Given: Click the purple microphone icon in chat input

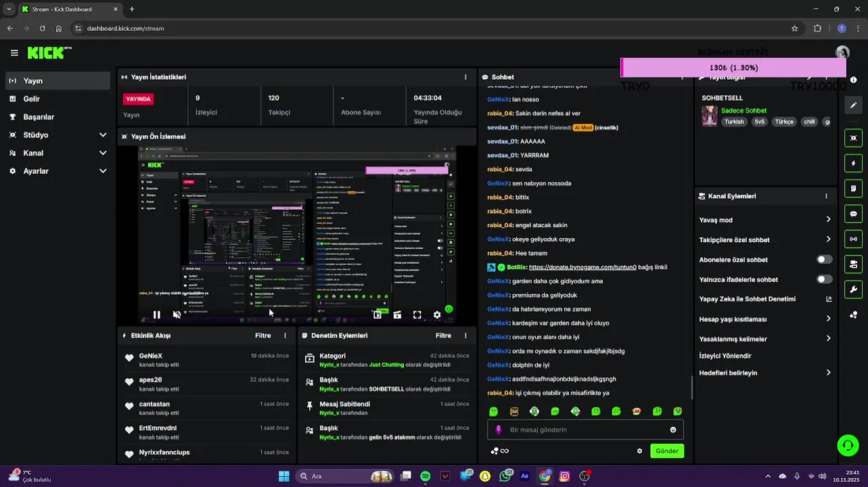Looking at the screenshot, I should click(x=499, y=430).
